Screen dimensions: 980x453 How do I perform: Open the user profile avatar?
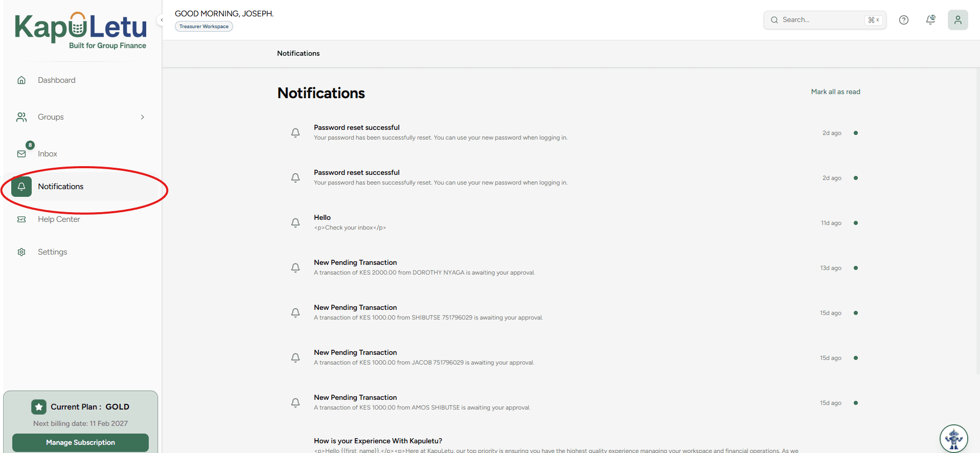[x=958, y=20]
